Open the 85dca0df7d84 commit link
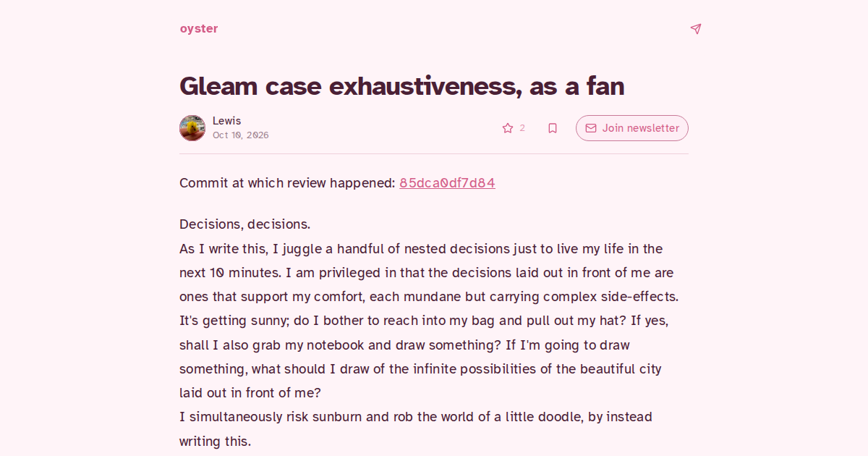Screen dimensions: 868x456 [x=447, y=183]
